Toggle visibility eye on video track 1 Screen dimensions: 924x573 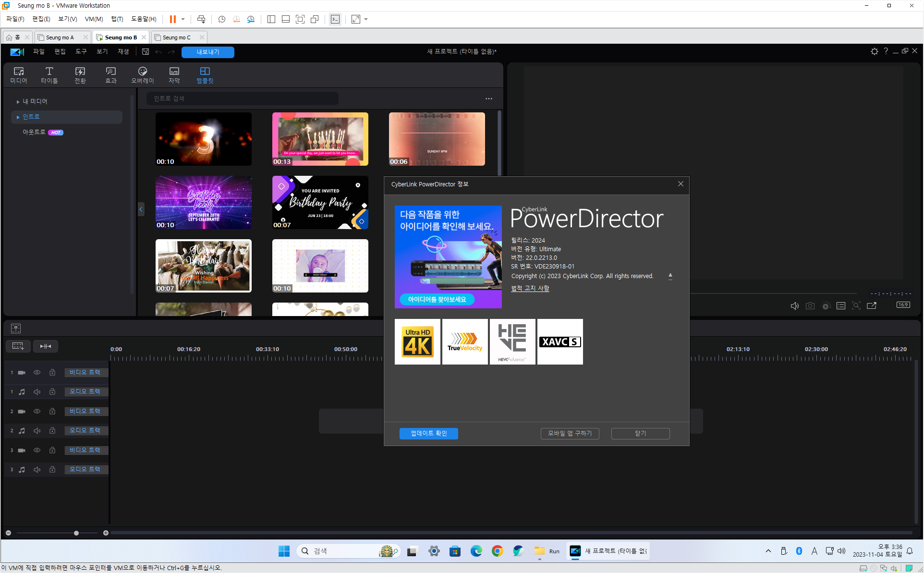coord(37,373)
